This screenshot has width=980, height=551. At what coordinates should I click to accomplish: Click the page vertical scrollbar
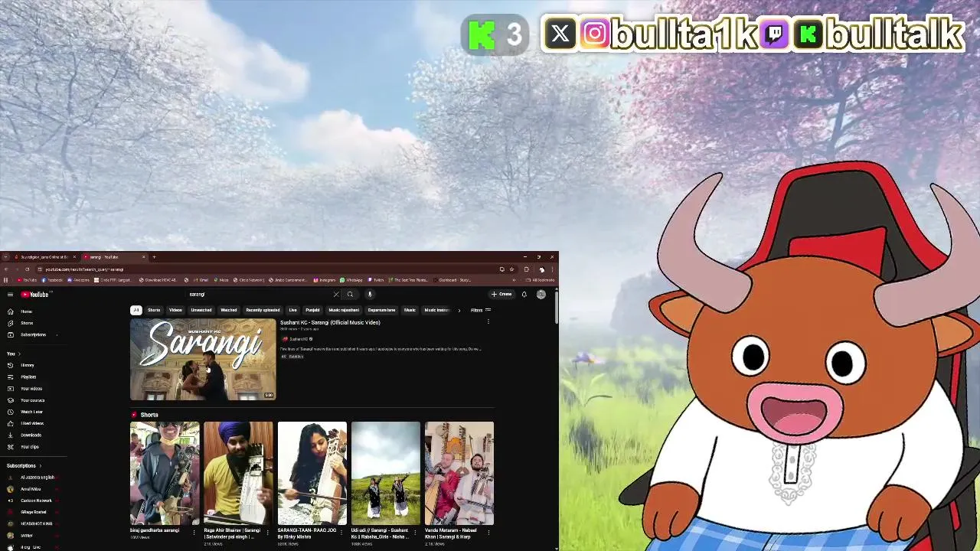[x=557, y=306]
